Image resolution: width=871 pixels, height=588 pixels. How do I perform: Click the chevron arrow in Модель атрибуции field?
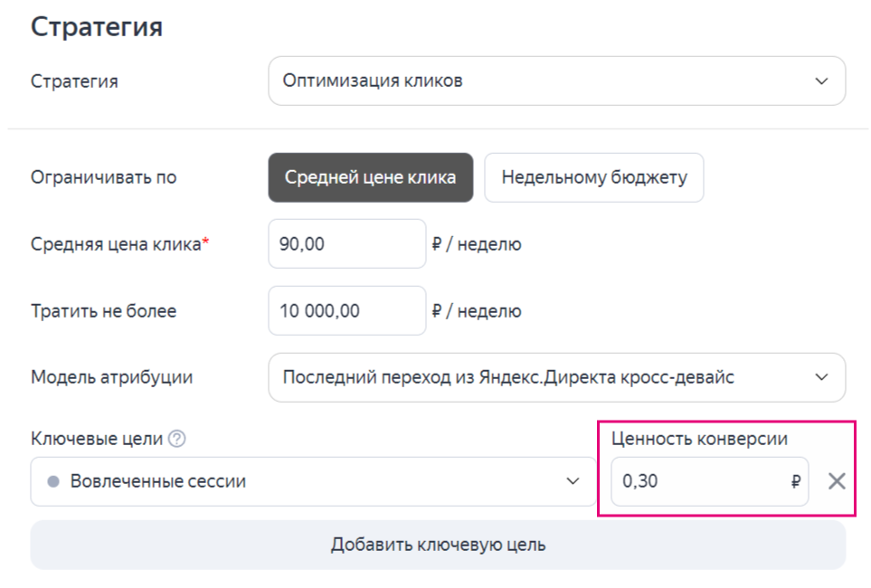pyautogui.click(x=821, y=377)
